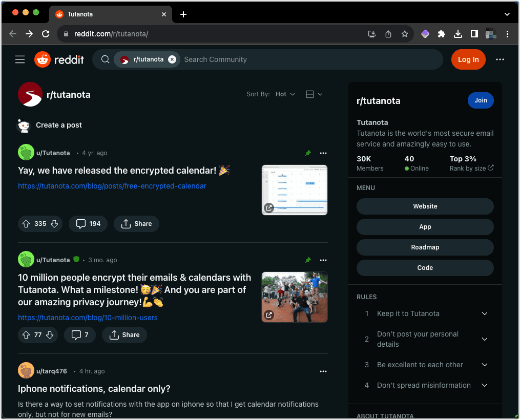Open the team photo thumbnail
520x420 pixels.
click(x=295, y=297)
